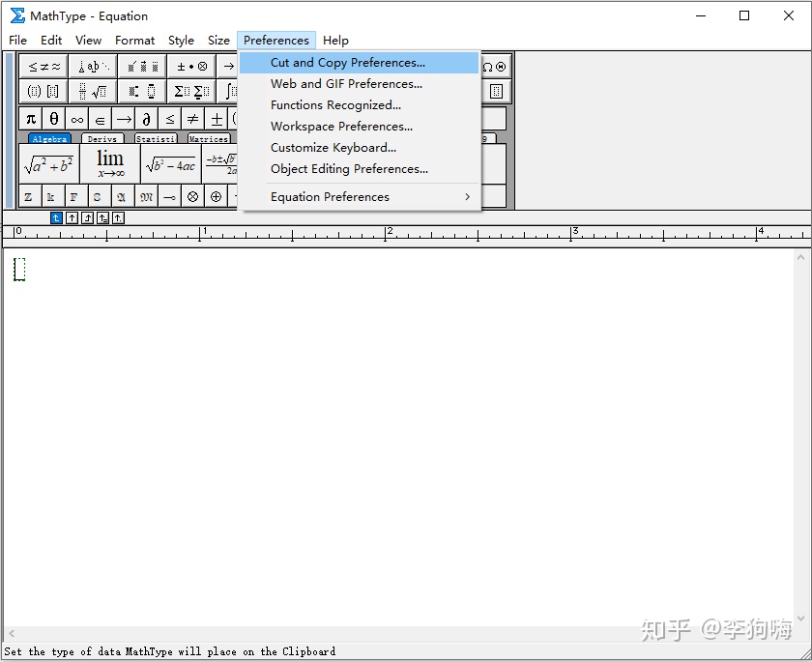This screenshot has width=812, height=662.
Task: Open the Greek uppercase palette (Ω)
Action: pyautogui.click(x=495, y=67)
